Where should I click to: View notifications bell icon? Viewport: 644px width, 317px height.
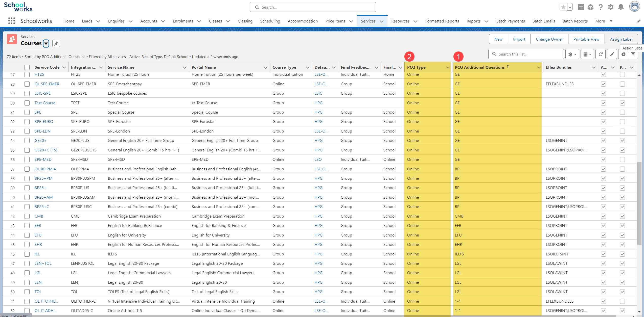(621, 7)
